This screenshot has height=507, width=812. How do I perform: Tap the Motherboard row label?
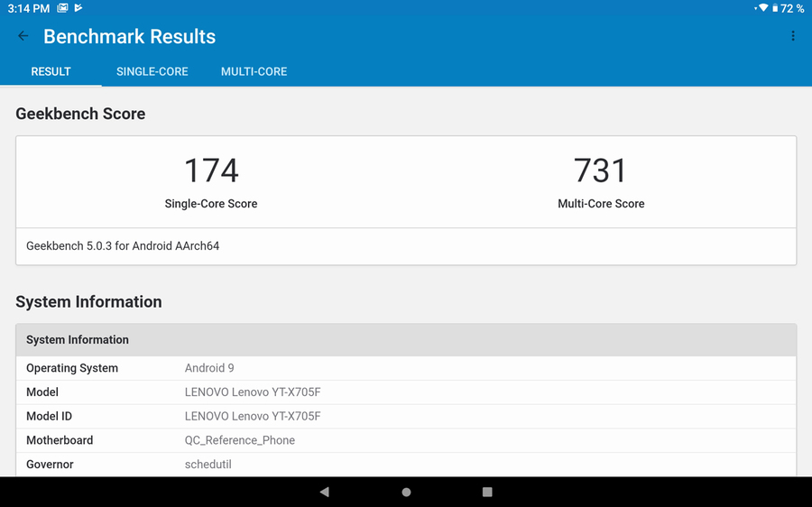[x=60, y=440]
